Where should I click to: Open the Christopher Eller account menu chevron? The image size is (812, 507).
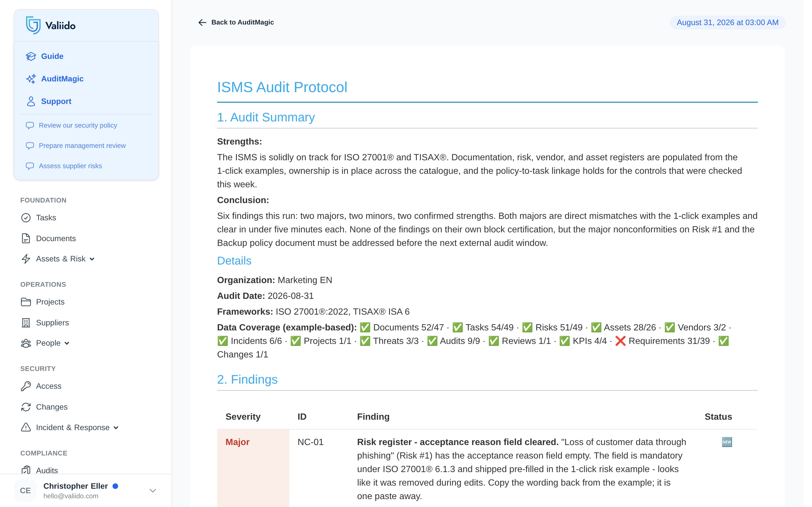(x=153, y=491)
